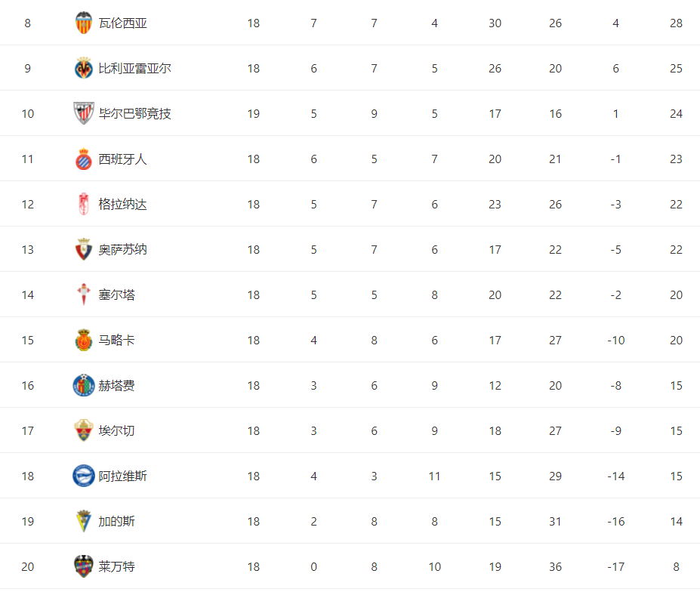Click the Cádiz yellow triangular crest

pos(84,522)
